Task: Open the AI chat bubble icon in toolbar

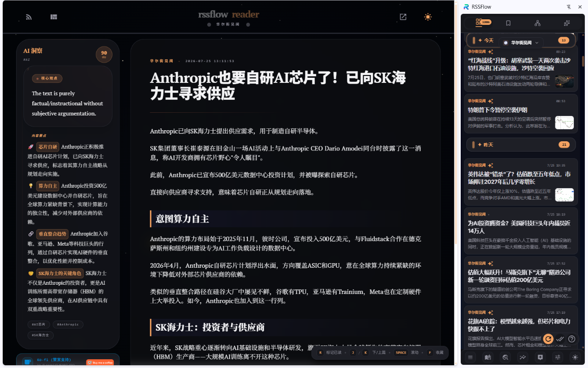Action: tap(540, 357)
